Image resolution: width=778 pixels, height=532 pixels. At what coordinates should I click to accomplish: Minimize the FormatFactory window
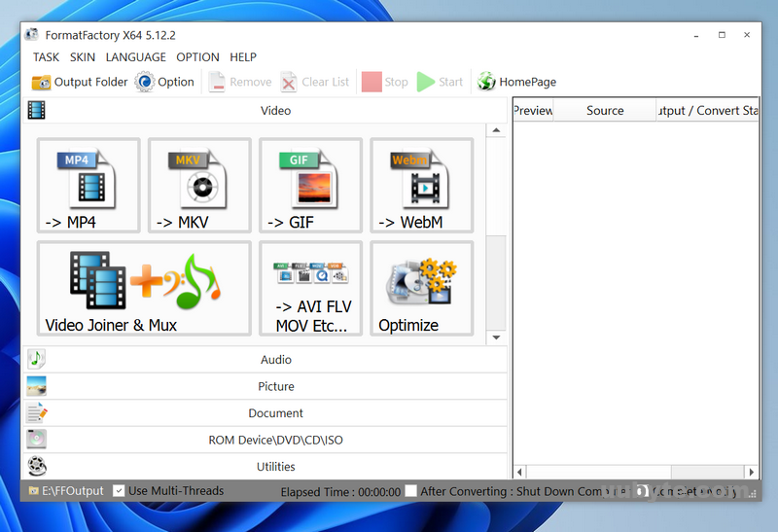[696, 35]
